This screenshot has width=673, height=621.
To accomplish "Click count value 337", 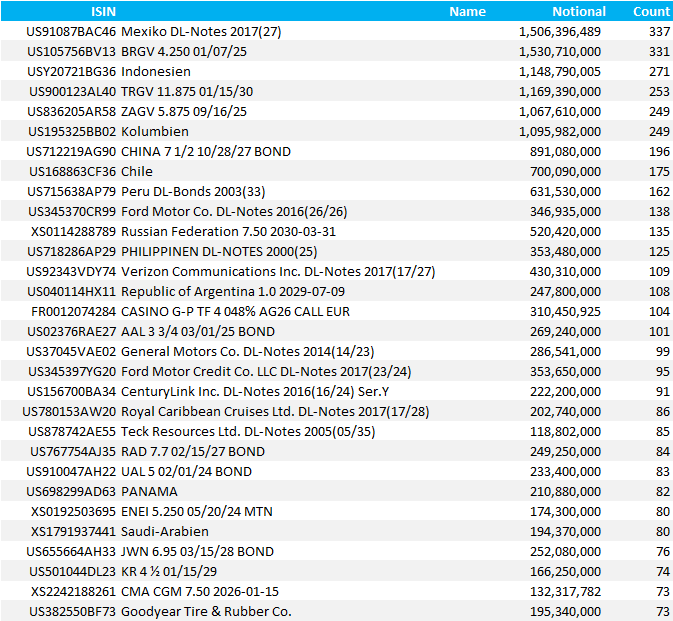I will click(x=660, y=32).
